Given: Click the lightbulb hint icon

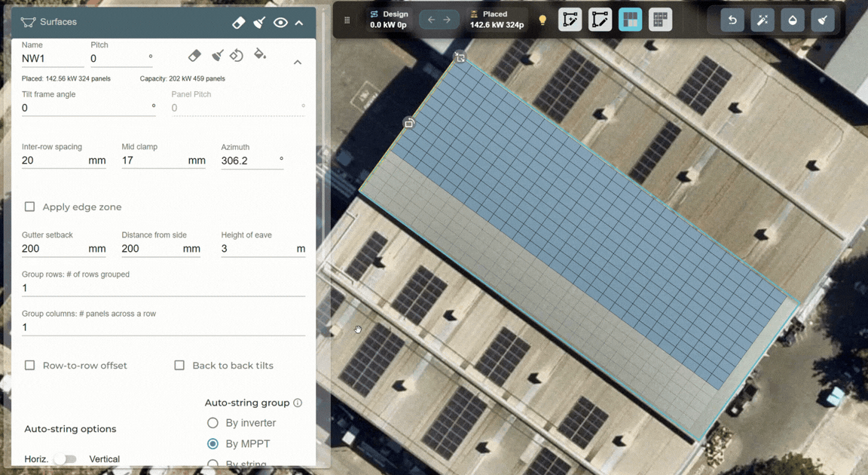Looking at the screenshot, I should [542, 20].
